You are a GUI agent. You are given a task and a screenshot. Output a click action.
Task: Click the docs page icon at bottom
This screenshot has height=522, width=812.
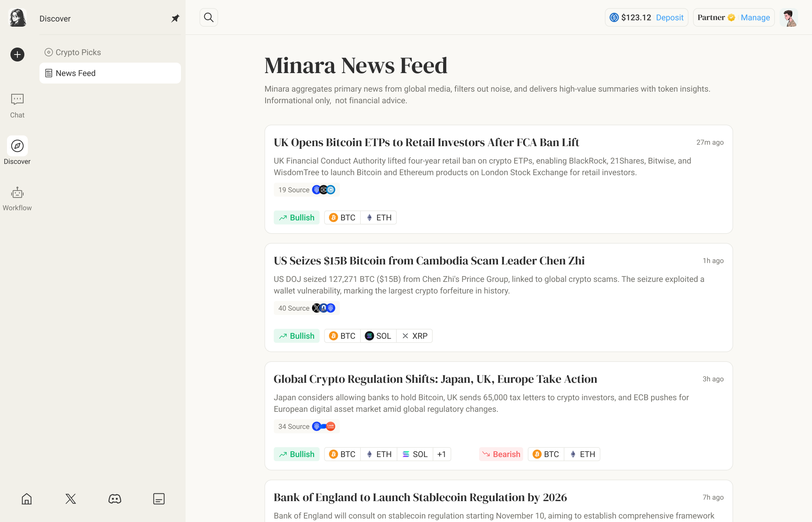click(x=159, y=499)
